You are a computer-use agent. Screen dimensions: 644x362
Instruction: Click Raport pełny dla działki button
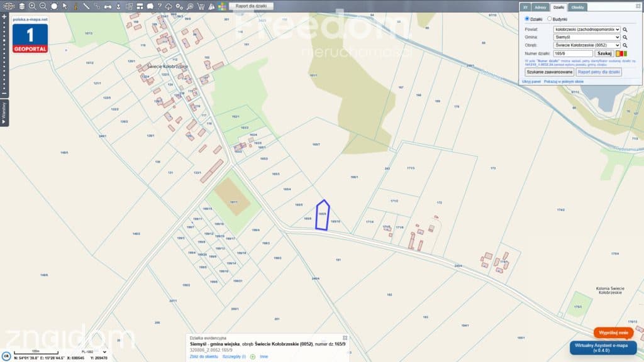point(599,72)
